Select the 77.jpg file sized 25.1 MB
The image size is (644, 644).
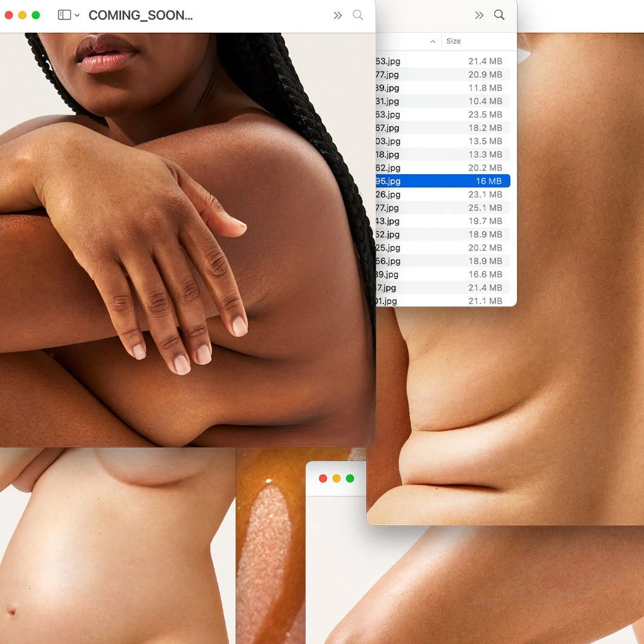tap(442, 208)
